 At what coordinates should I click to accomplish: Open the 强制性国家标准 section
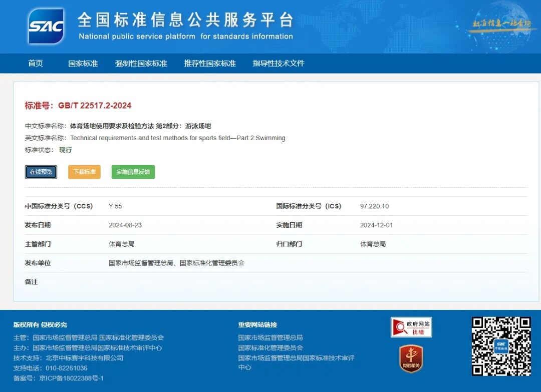(142, 64)
